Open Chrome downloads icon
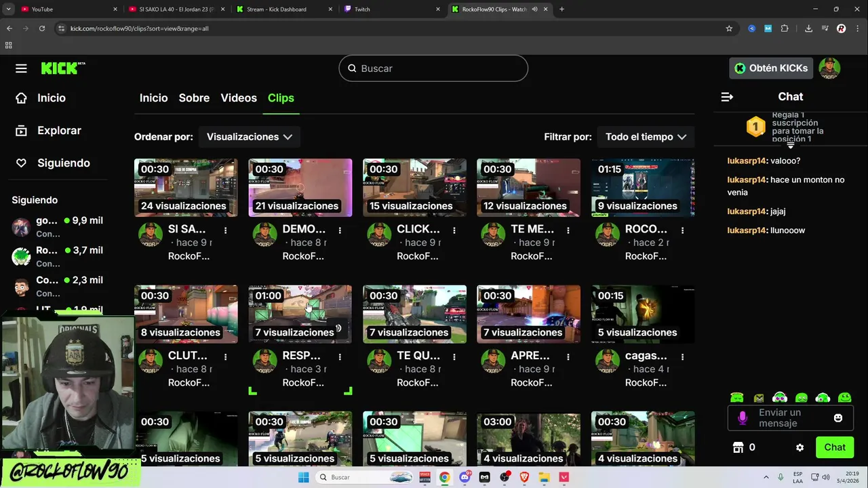868x488 pixels. pos(808,28)
